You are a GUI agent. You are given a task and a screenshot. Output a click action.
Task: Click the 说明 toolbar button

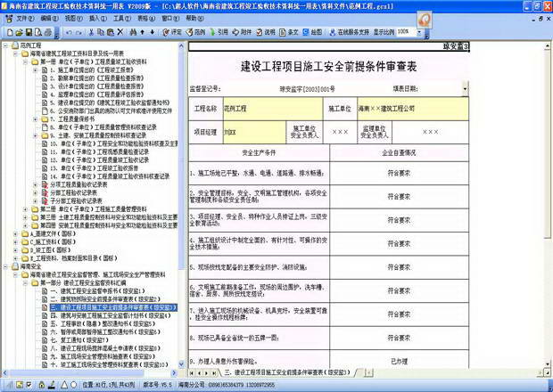266,32
